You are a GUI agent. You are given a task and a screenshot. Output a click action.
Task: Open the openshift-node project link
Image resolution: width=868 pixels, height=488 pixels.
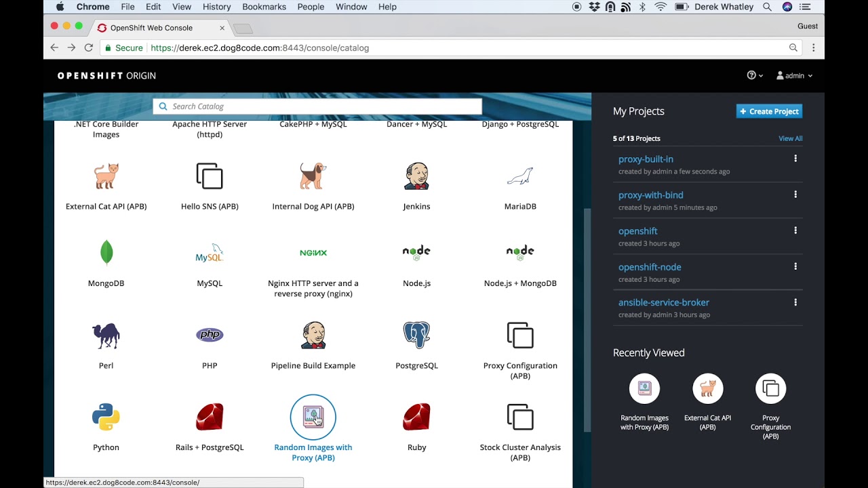pos(650,267)
